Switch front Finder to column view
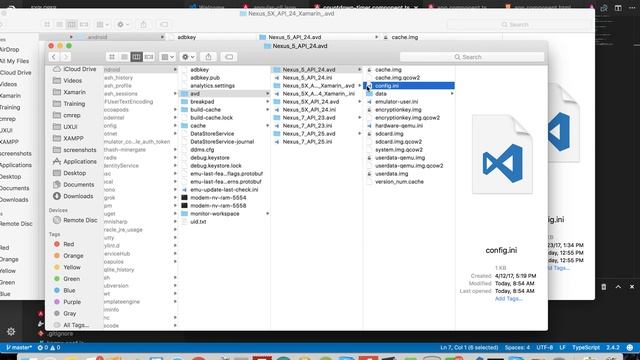Screen dimensions: 640x360 click(136, 57)
